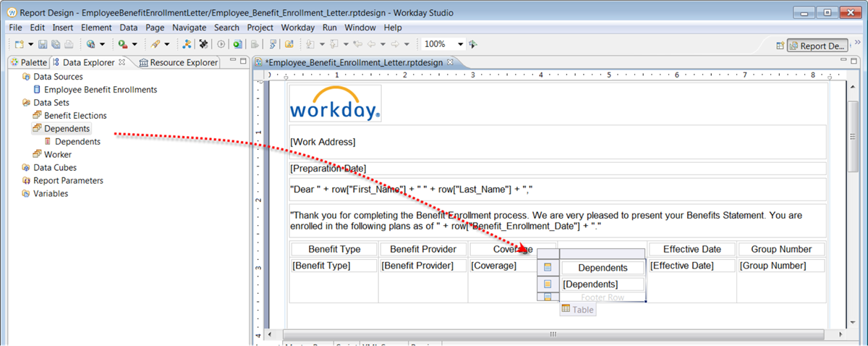Click the circular play toolbar icon
868x346 pixels.
click(221, 44)
